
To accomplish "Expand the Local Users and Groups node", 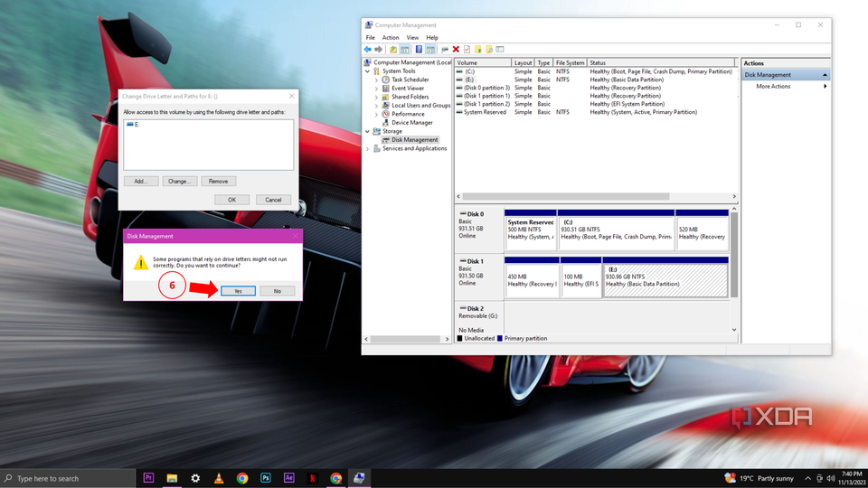I will 376,106.
